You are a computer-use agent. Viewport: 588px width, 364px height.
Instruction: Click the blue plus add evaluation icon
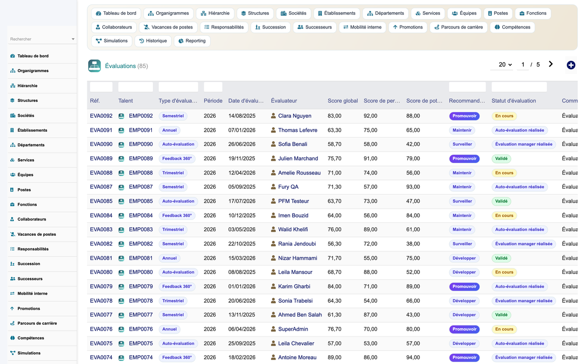pyautogui.click(x=571, y=65)
